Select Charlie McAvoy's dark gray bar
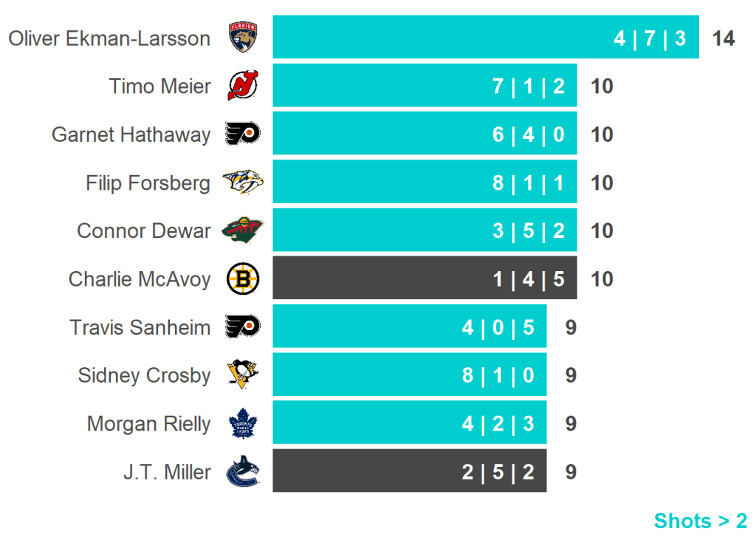 click(x=384, y=278)
